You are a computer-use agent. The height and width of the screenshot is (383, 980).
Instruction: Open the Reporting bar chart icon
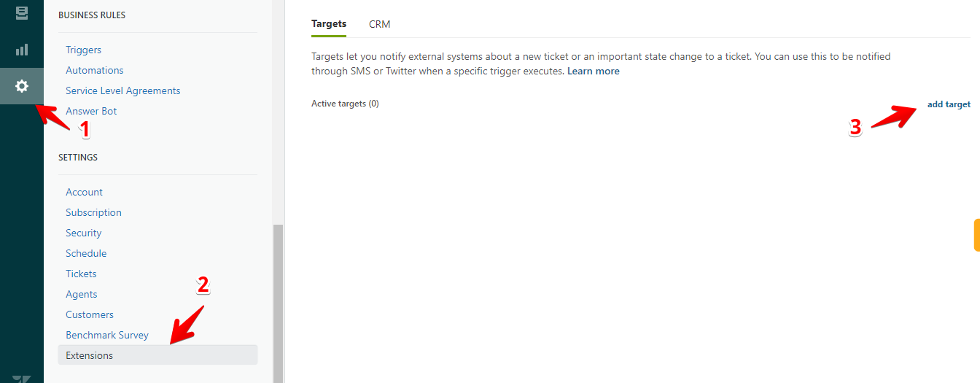pyautogui.click(x=22, y=50)
